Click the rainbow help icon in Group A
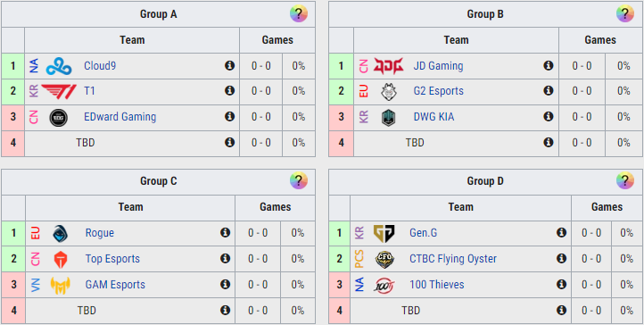 coord(299,14)
